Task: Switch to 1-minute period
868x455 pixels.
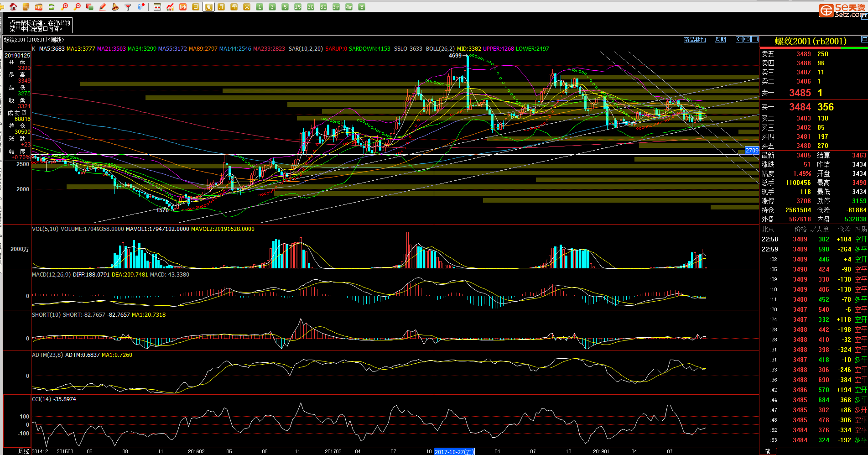Action: pyautogui.click(x=260, y=7)
